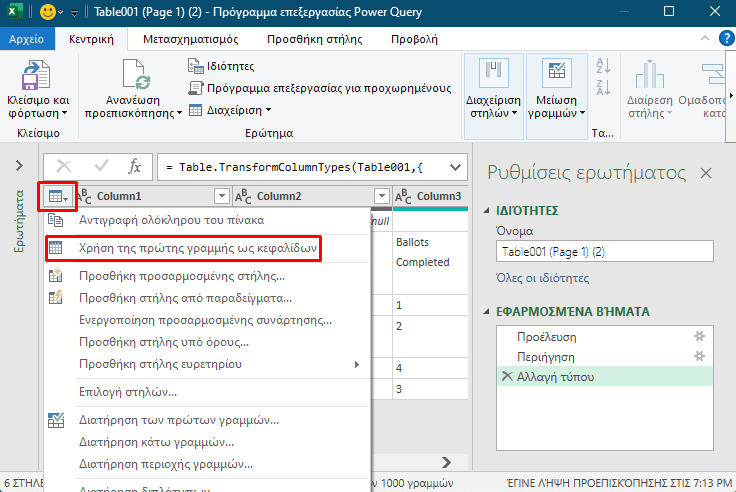Click the Column1 ABC data type icon
The width and height of the screenshot is (736, 492).
point(84,196)
